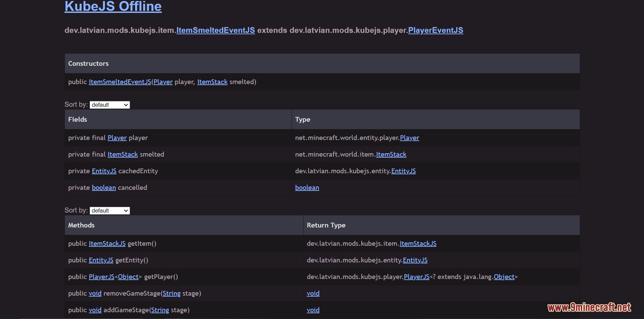Click 'smelted)' text in constructor row

[x=243, y=82]
